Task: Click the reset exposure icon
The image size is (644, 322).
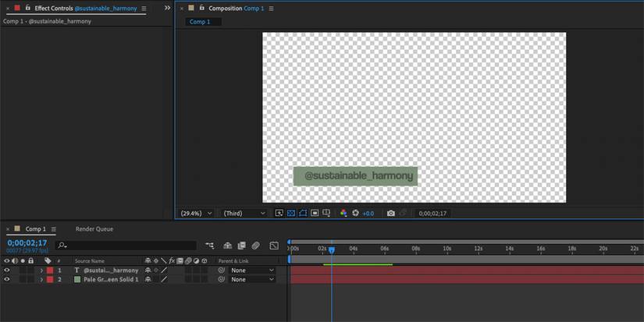Action: 356,214
